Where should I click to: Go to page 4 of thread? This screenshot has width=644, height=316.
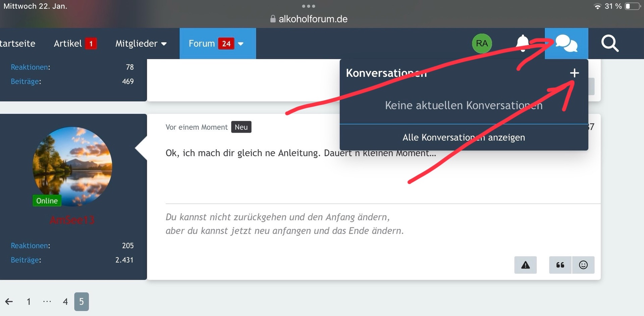pyautogui.click(x=65, y=302)
